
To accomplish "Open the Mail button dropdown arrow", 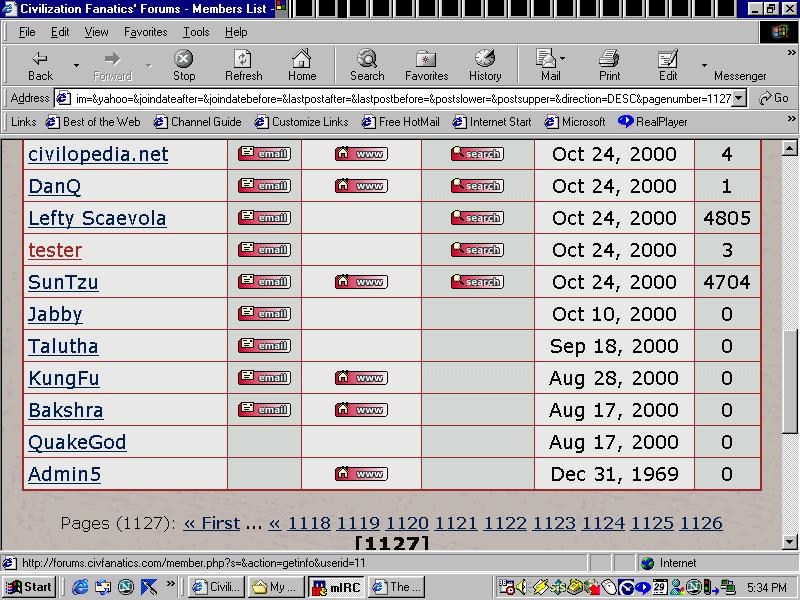I will pos(562,59).
